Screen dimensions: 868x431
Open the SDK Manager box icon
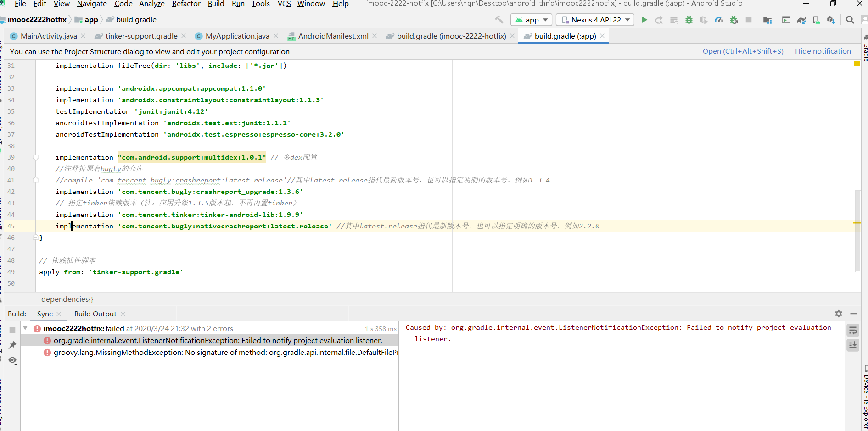(831, 20)
